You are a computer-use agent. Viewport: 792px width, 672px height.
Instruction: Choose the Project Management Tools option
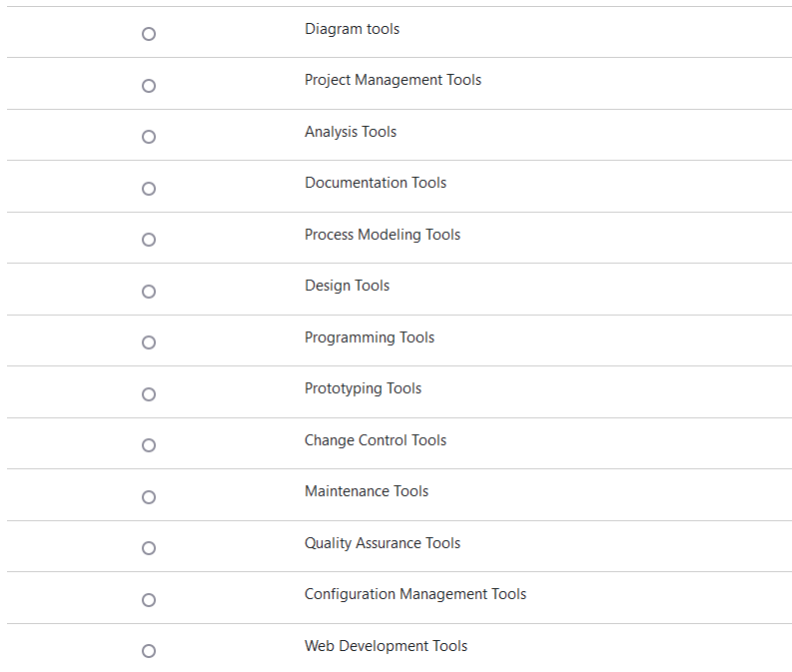149,86
